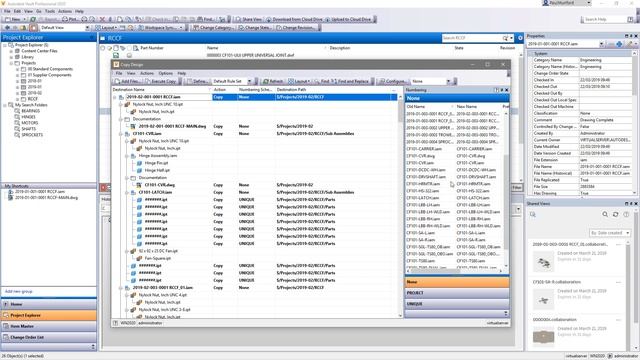Click the back navigation arrow icon

pyautogui.click(x=7, y=28)
